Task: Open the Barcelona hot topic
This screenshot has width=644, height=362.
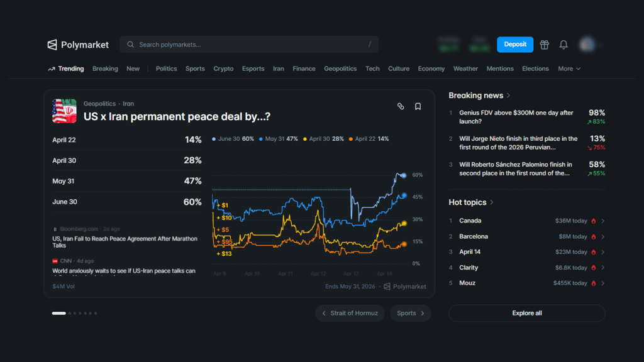Action: [x=527, y=236]
